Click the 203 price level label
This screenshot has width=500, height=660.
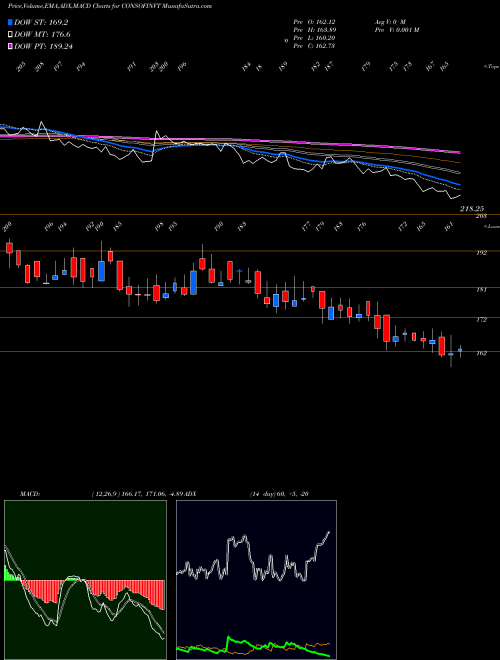pos(481,216)
